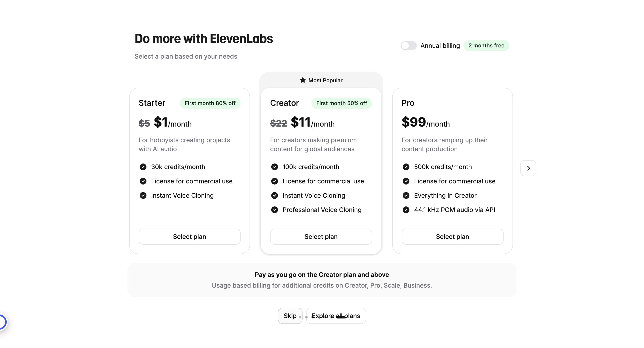Show more plans with the right chevron arrow
Image resolution: width=644 pixels, height=348 pixels.
[x=528, y=168]
